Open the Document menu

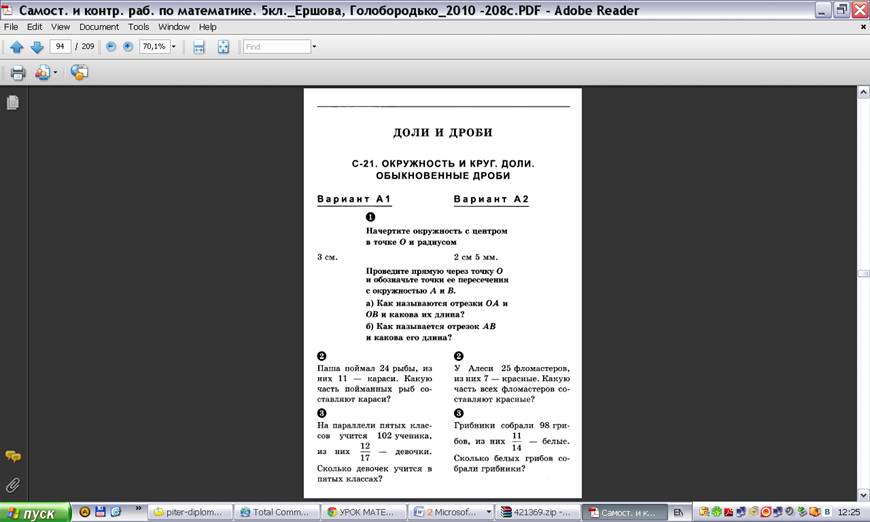pyautogui.click(x=99, y=27)
